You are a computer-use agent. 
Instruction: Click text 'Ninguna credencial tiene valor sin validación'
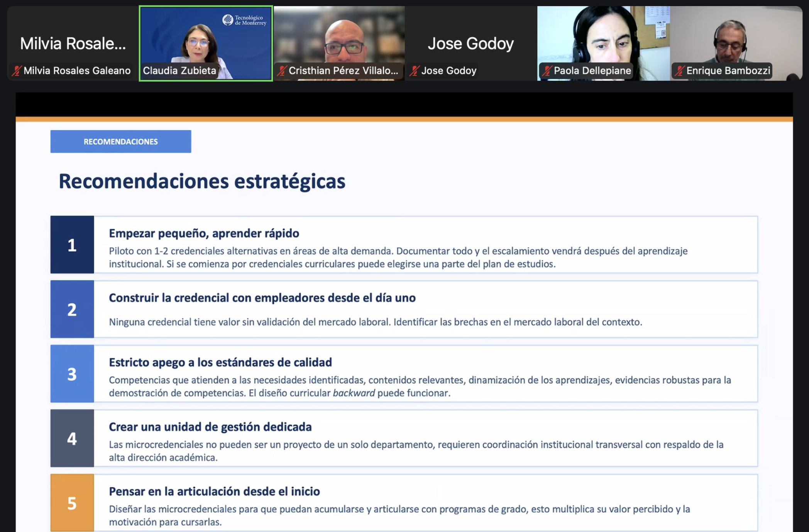click(x=205, y=322)
